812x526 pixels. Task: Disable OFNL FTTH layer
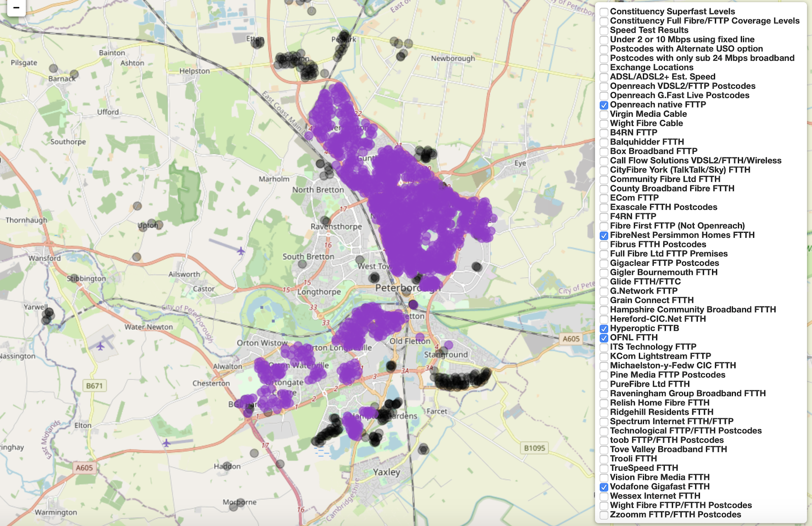[x=603, y=337]
